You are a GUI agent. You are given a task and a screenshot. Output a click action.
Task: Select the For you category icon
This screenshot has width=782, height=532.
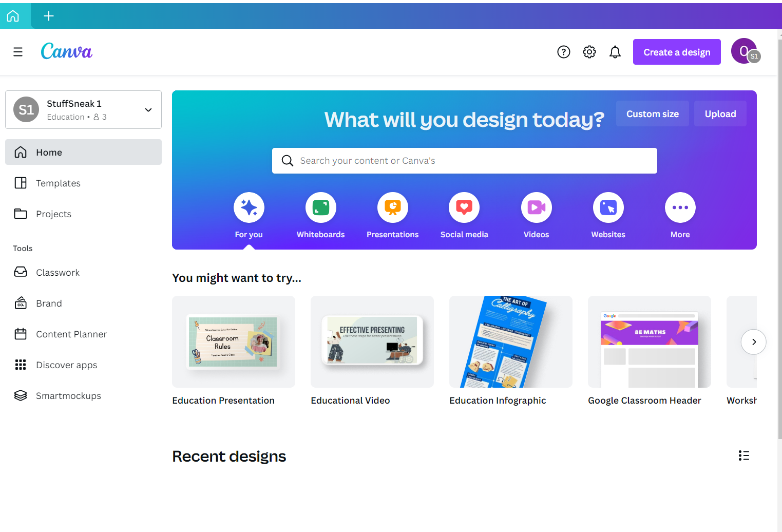click(x=249, y=207)
